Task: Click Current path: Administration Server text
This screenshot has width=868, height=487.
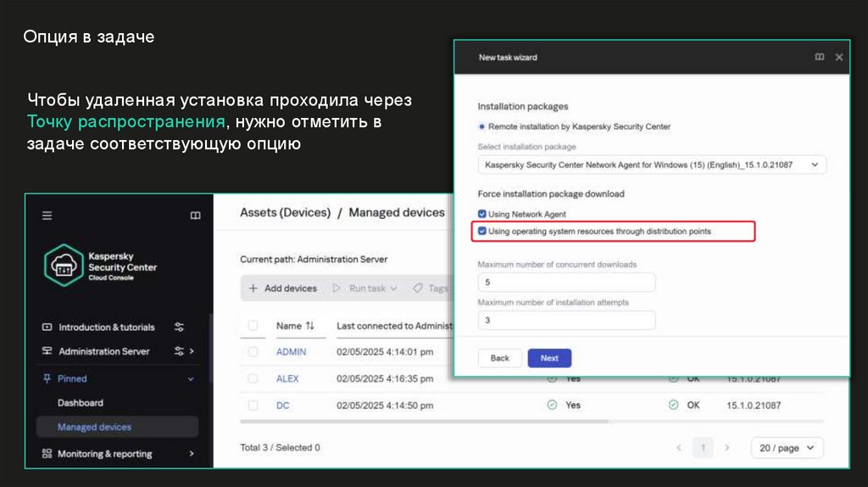Action: pos(314,260)
